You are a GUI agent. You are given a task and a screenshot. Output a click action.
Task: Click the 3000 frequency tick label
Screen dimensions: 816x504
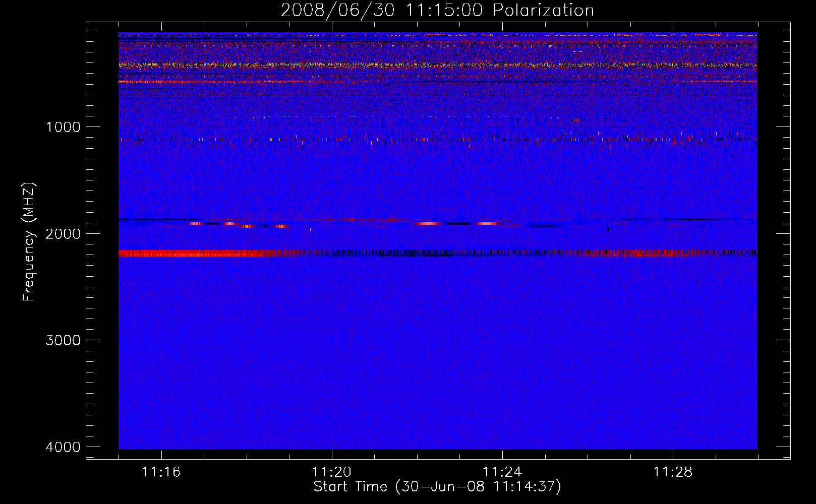pyautogui.click(x=63, y=340)
